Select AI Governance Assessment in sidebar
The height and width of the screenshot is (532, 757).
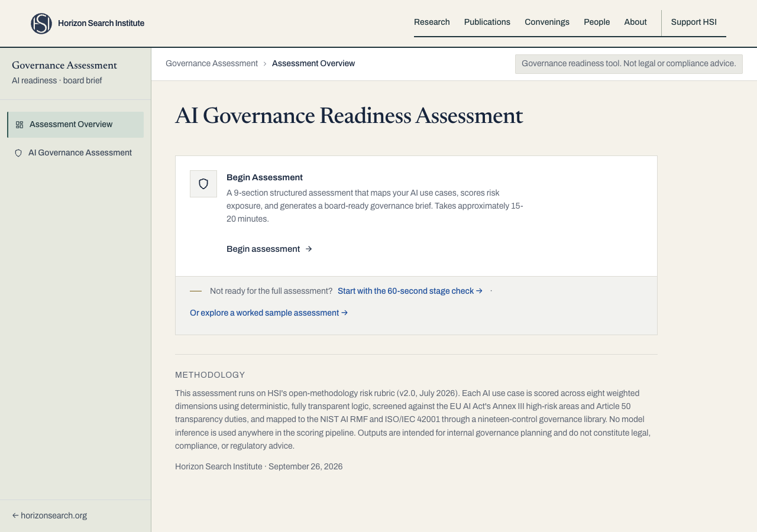click(76, 153)
